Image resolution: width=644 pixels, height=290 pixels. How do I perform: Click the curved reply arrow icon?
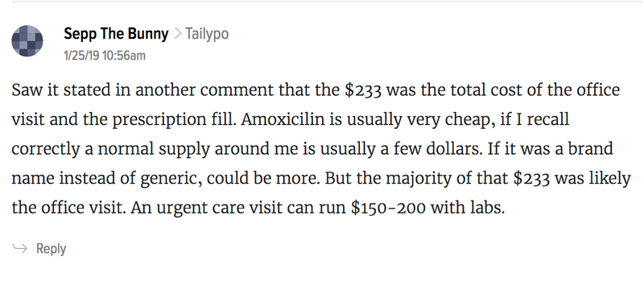[x=19, y=248]
